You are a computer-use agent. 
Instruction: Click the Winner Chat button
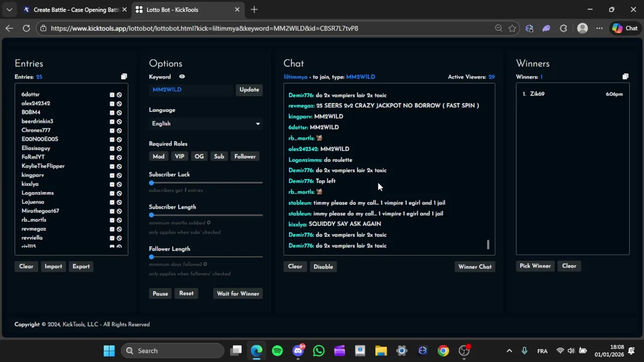[x=475, y=266]
